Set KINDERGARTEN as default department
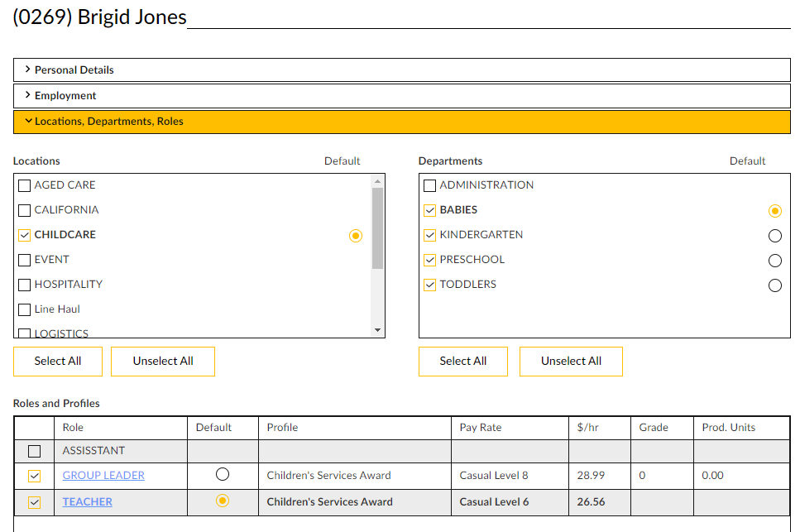800x532 pixels. click(x=774, y=236)
